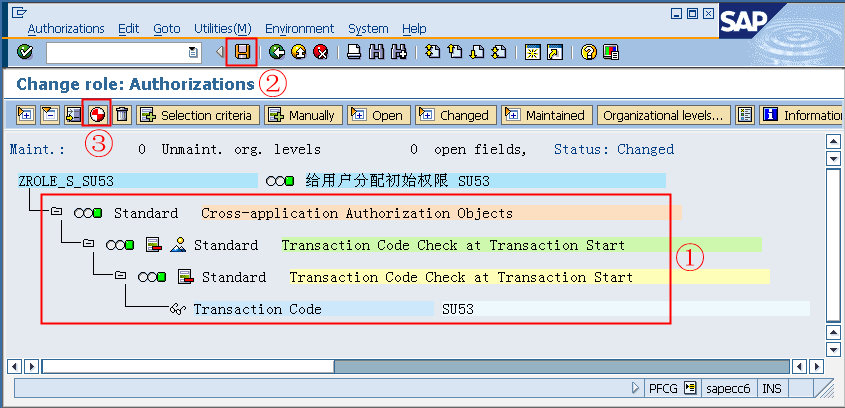Click the Manually button
845x408 pixels.
pos(303,115)
